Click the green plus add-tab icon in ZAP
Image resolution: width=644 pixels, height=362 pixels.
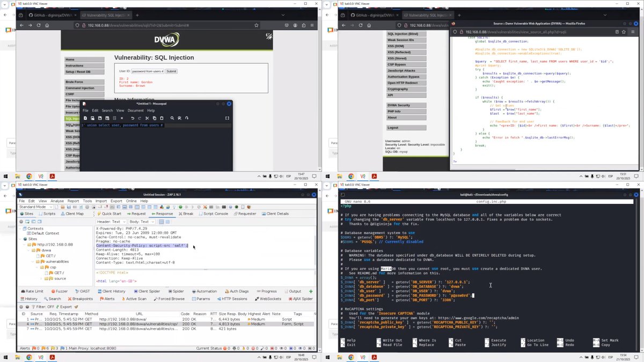[x=311, y=291]
